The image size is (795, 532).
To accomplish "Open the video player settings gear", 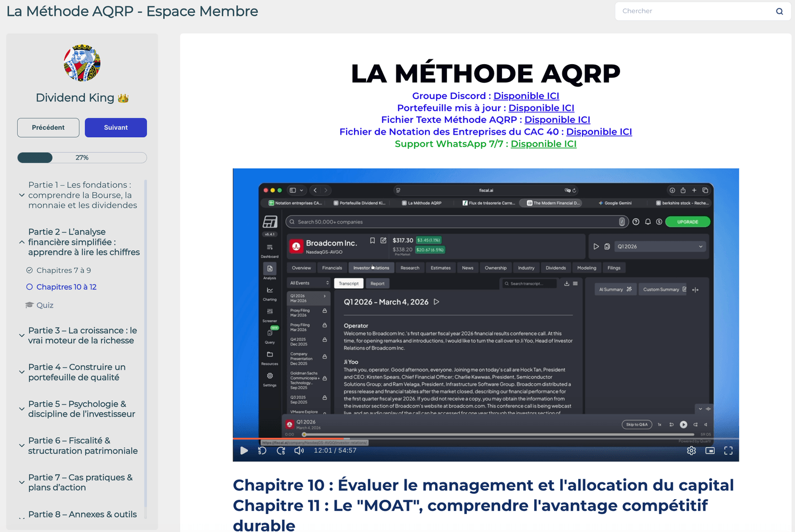I will pyautogui.click(x=691, y=450).
